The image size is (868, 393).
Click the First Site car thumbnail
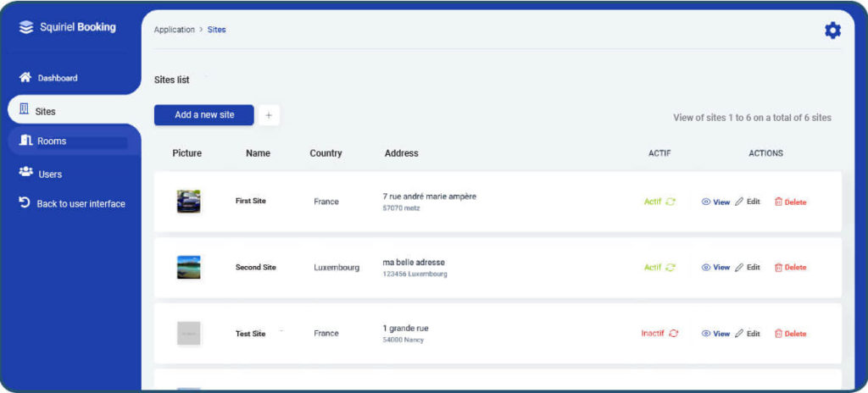(x=189, y=202)
